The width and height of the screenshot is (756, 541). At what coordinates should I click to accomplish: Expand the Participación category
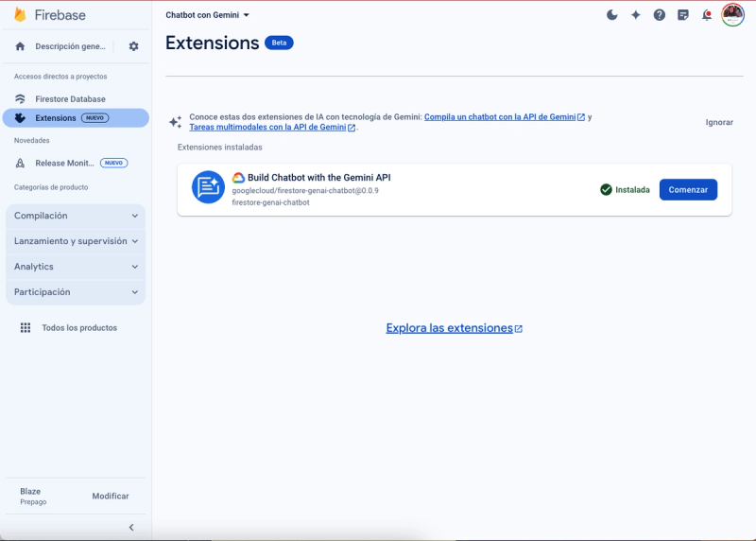(76, 292)
